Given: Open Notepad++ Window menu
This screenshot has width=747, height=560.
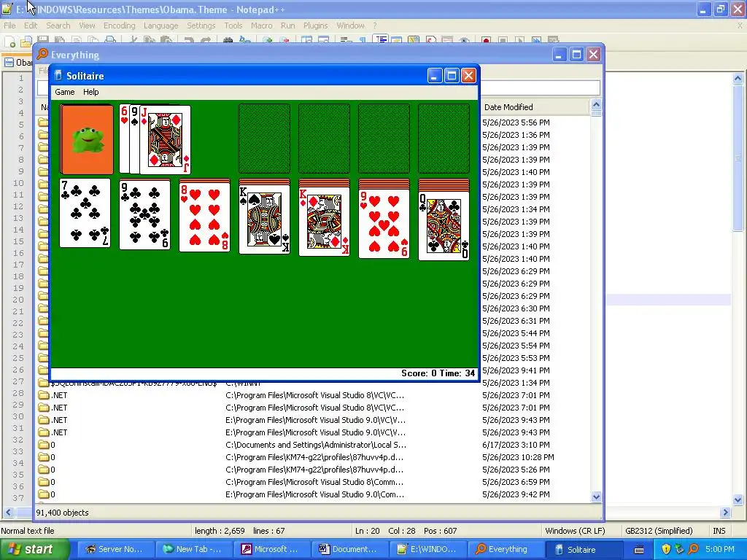Looking at the screenshot, I should click(x=351, y=26).
